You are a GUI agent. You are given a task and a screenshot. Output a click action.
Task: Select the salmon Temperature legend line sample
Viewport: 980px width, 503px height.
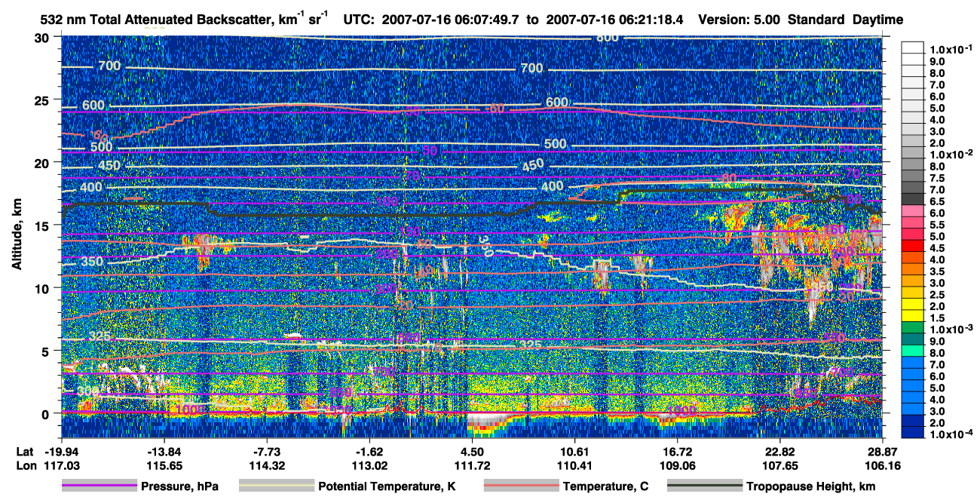(520, 486)
